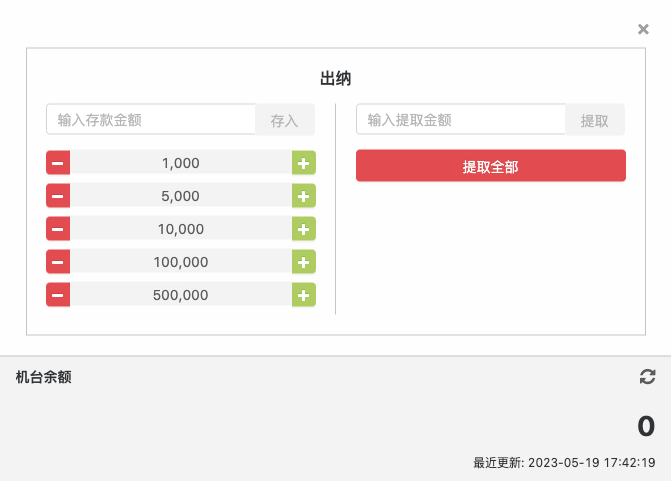671x481 pixels.
Task: Refresh the 机台余额 balance
Action: (x=647, y=377)
